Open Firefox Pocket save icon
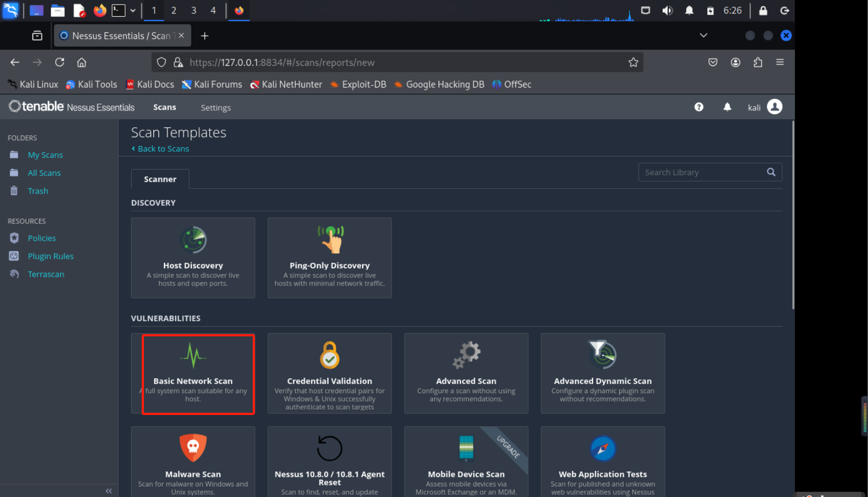 [x=713, y=62]
